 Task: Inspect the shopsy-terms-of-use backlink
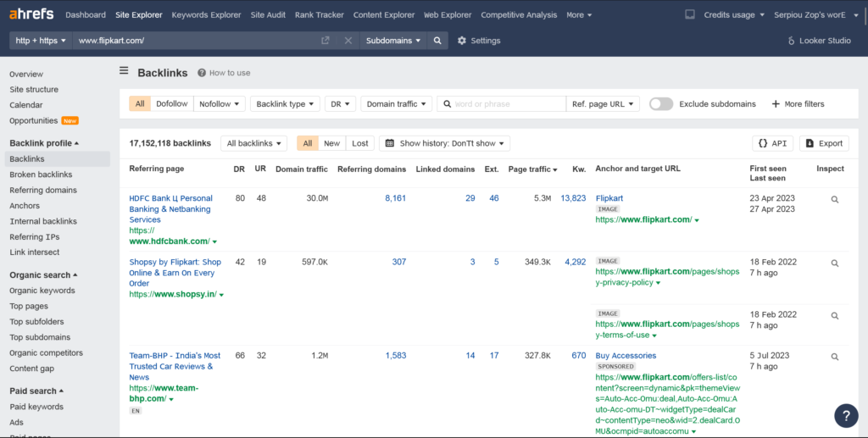click(835, 316)
